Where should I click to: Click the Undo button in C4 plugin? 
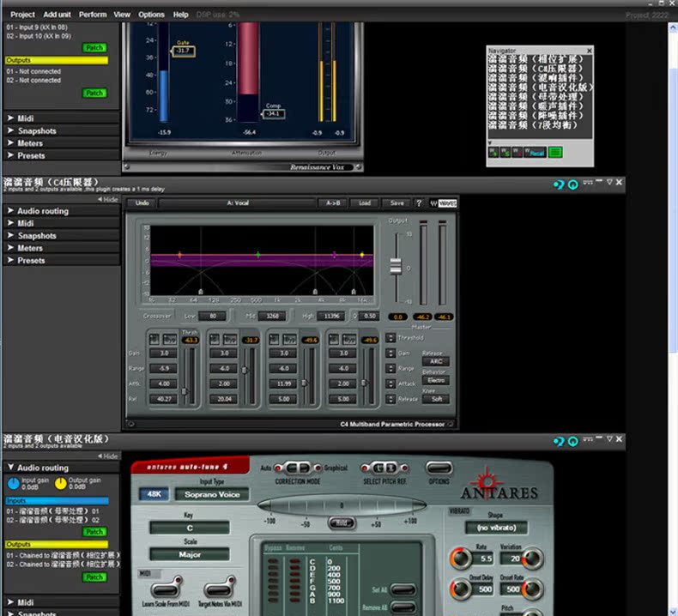pos(142,203)
